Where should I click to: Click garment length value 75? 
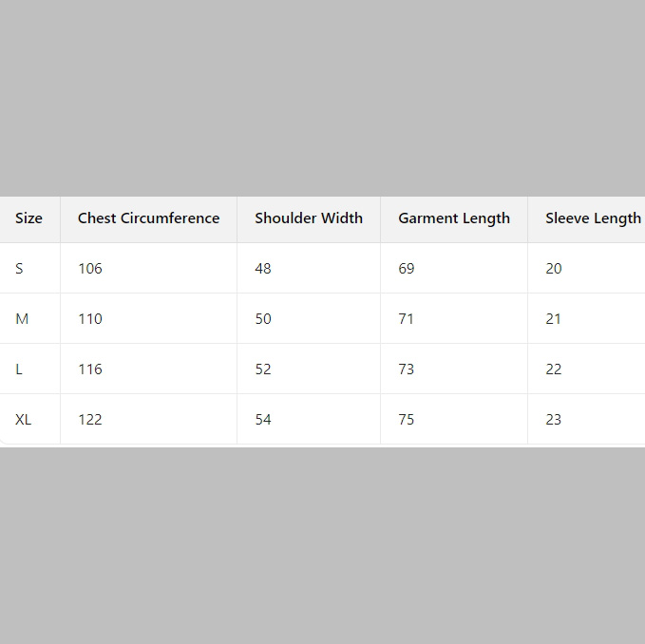406,420
